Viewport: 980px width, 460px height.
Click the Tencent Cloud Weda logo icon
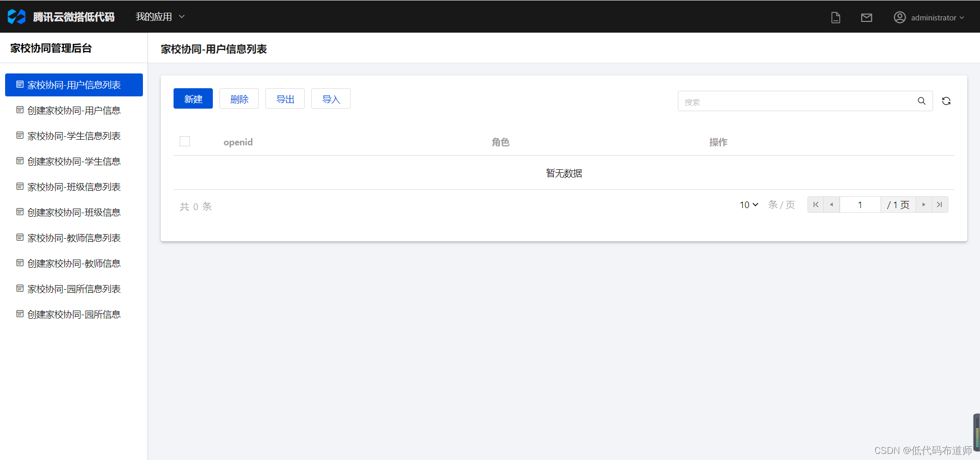(x=16, y=17)
